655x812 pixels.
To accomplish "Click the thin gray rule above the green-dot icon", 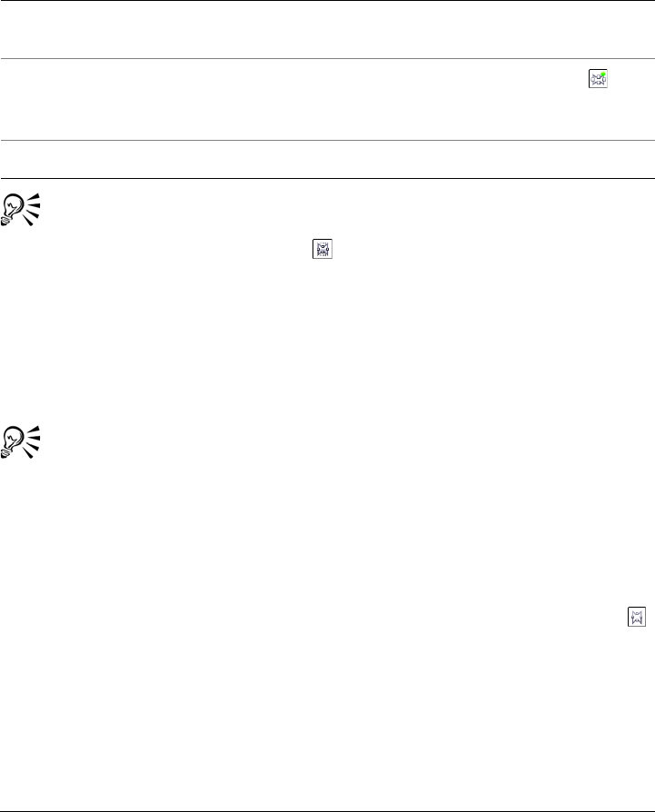I will [x=327, y=60].
